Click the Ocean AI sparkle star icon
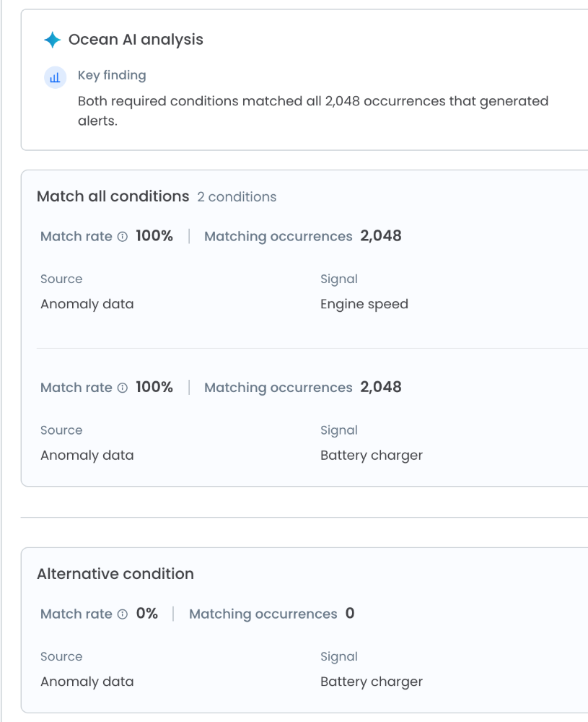This screenshot has height=722, width=588. pyautogui.click(x=53, y=40)
